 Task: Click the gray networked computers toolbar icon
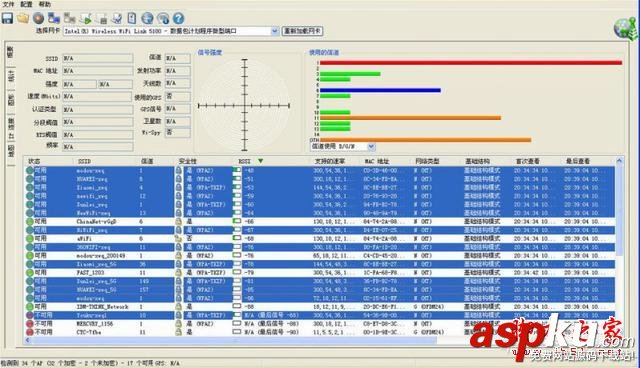tap(70, 18)
